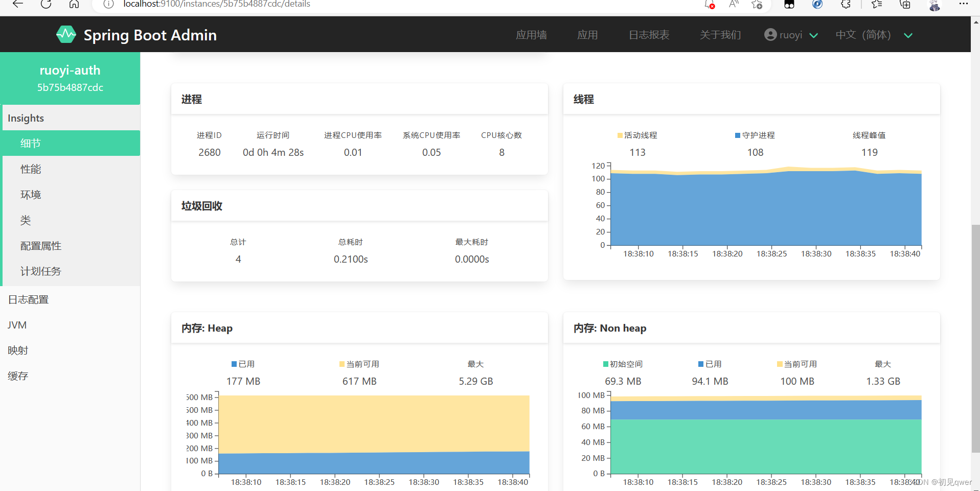The image size is (980, 491).
Task: Click the page info icon in address bar
Action: [108, 5]
